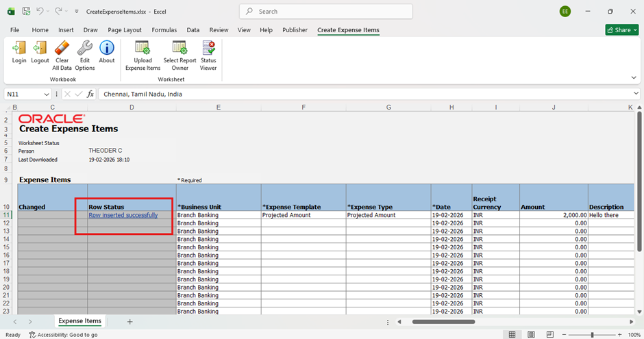Expand the formula bar chevron

tap(636, 94)
